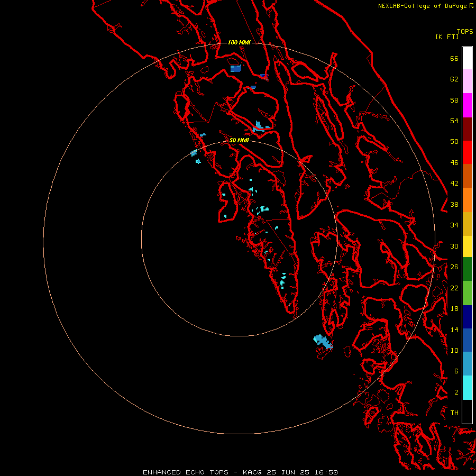Click the "NEXLAB-College of DuPage" credit text
Image resolution: width=476 pixels, height=476 pixels.
tap(422, 6)
